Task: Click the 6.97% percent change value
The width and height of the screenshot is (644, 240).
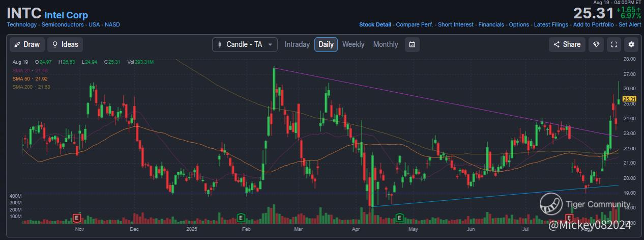Action: click(x=630, y=16)
